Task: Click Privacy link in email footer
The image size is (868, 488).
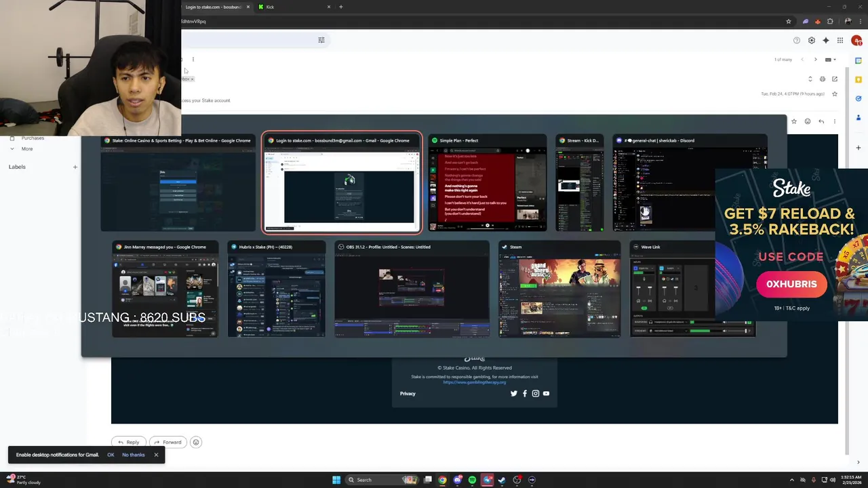Action: 408,394
